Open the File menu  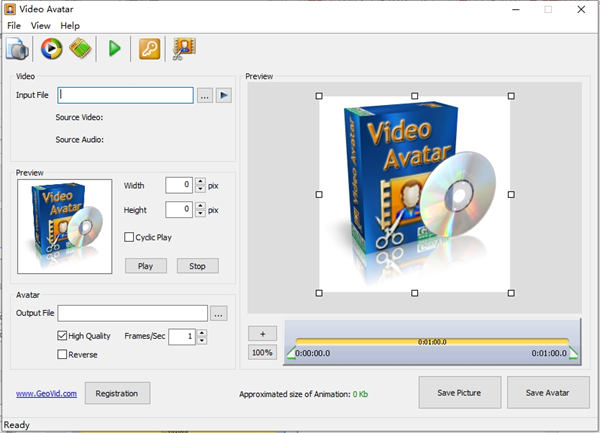tap(14, 26)
